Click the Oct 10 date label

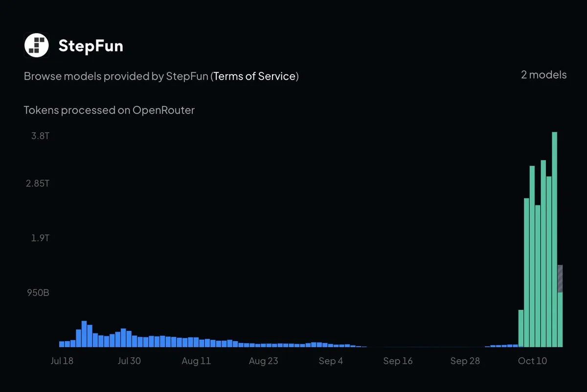pos(532,361)
